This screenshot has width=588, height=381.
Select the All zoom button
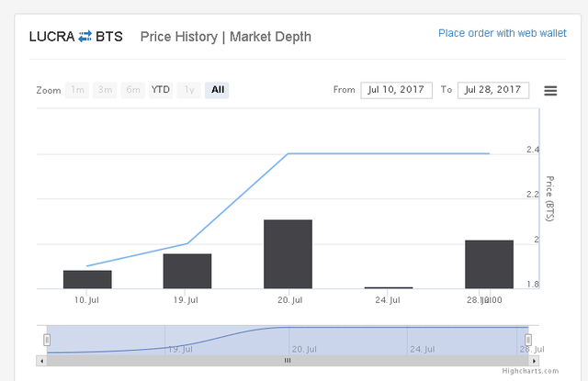[x=217, y=90]
